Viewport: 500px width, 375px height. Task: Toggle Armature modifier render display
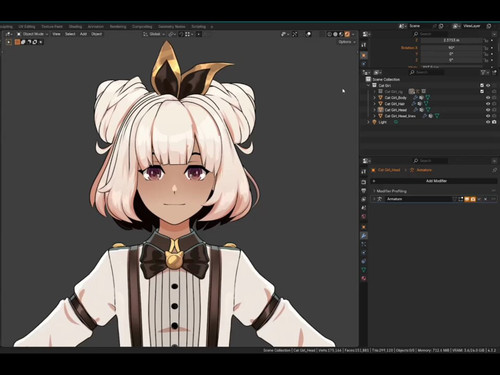473,199
